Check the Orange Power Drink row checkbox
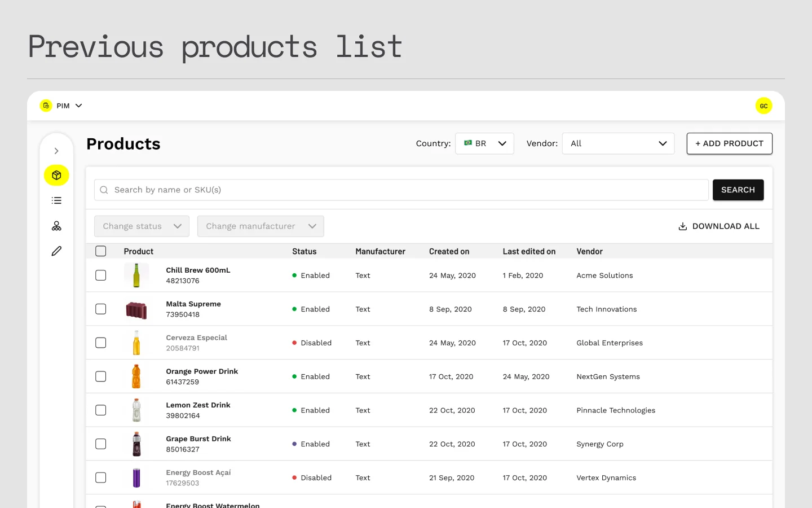Viewport: 812px width, 508px height. 101,376
